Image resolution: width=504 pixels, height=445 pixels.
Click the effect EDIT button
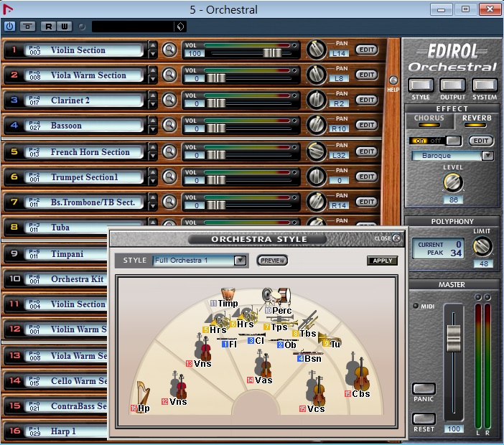tap(481, 141)
